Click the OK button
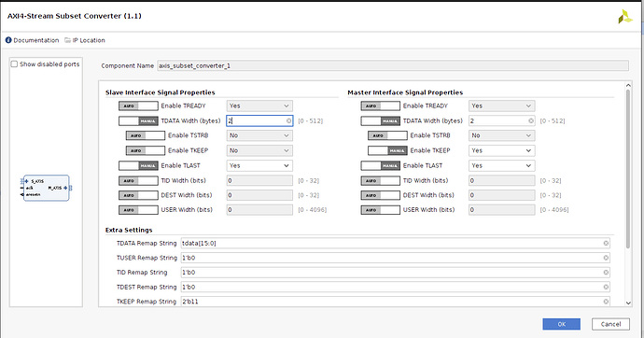This screenshot has width=644, height=338. pyautogui.click(x=562, y=324)
